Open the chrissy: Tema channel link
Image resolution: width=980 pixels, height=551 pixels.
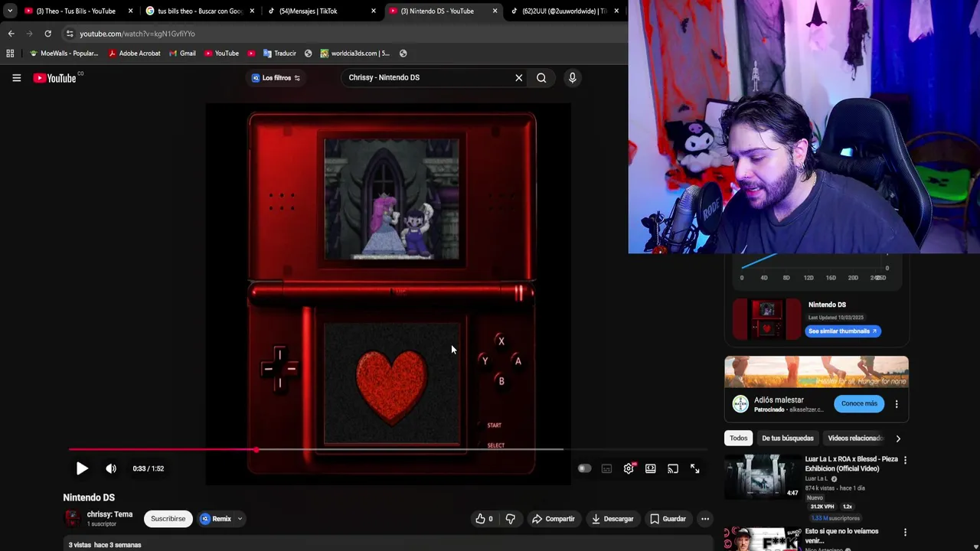pyautogui.click(x=109, y=514)
